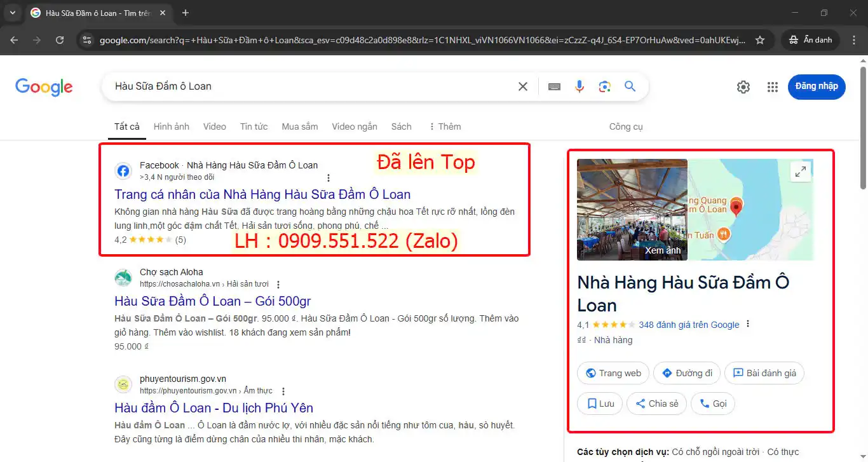The width and height of the screenshot is (868, 462).
Task: Submit search with magnifying glass icon
Action: point(630,86)
